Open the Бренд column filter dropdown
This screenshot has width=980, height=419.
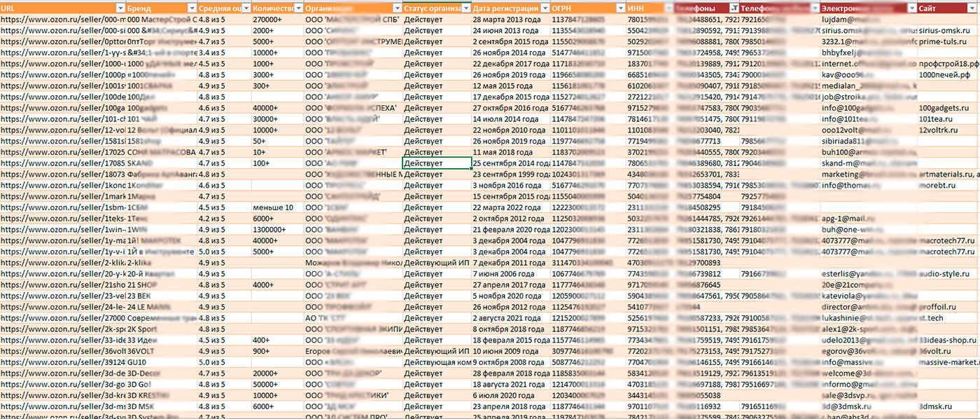click(x=191, y=8)
